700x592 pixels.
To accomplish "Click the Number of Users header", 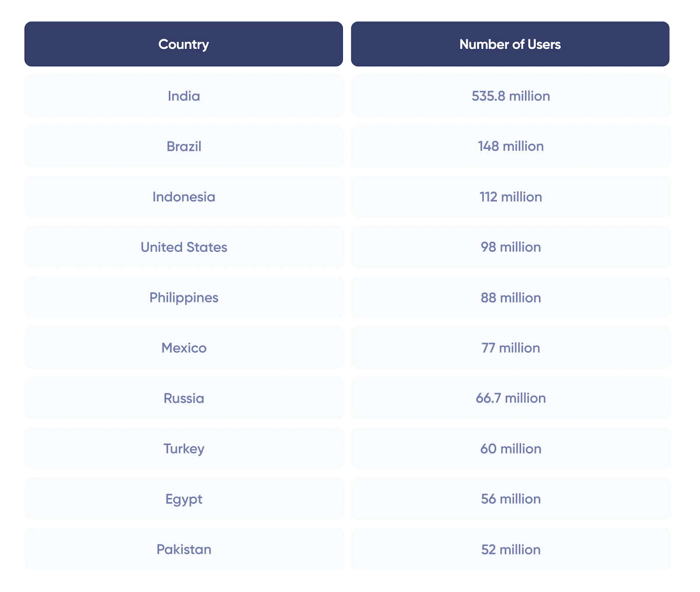I will tap(510, 44).
